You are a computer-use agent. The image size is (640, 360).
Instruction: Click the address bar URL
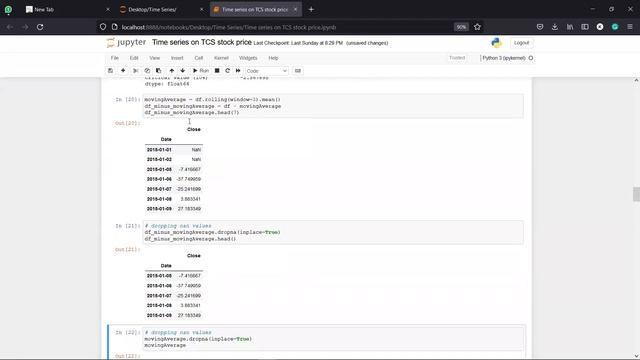point(229,27)
